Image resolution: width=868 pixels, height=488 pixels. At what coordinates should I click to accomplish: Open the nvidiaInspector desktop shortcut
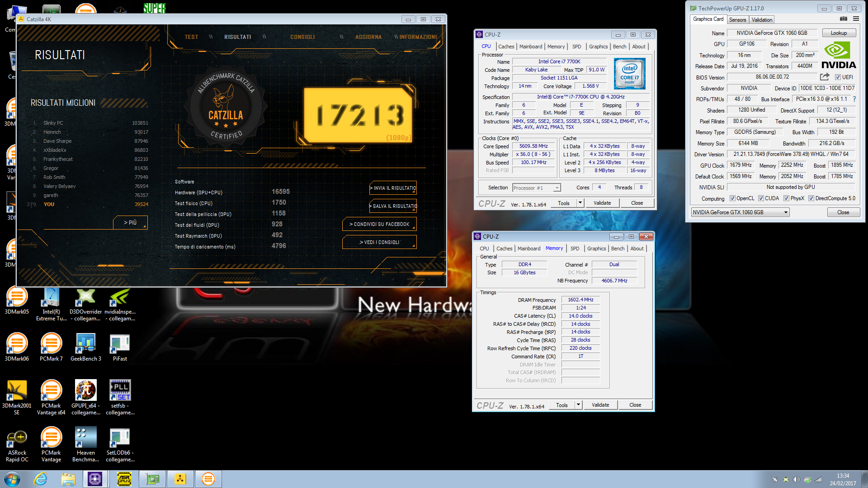(120, 304)
